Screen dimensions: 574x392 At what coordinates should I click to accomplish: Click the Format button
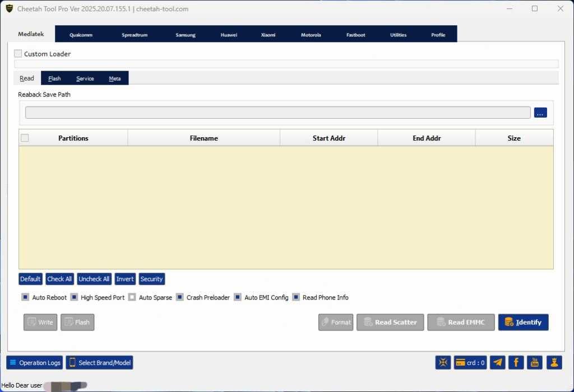coord(336,322)
